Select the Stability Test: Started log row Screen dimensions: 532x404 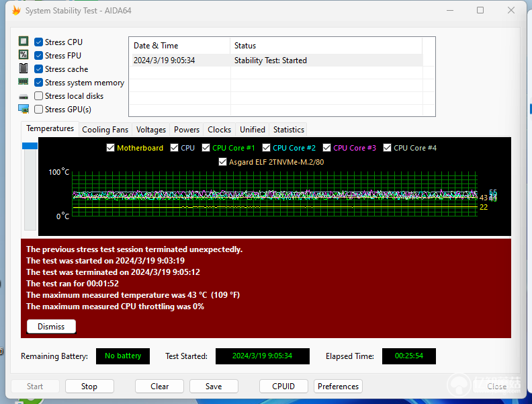[x=277, y=60]
